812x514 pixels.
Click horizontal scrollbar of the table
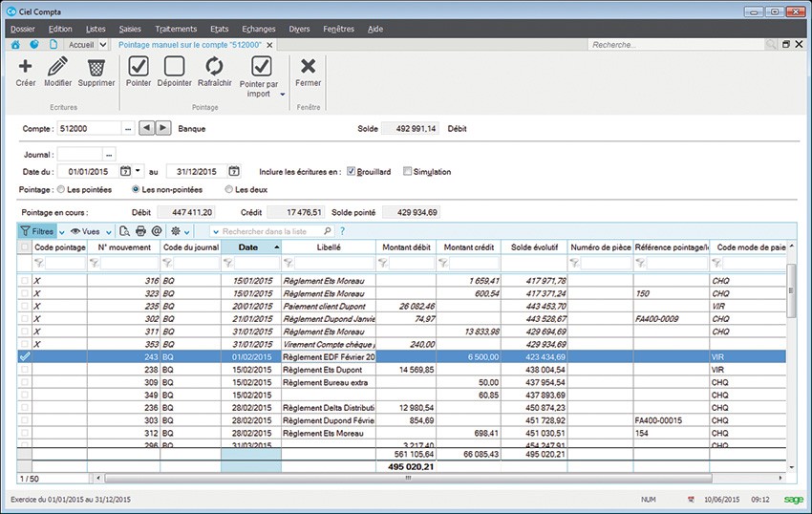(x=408, y=478)
